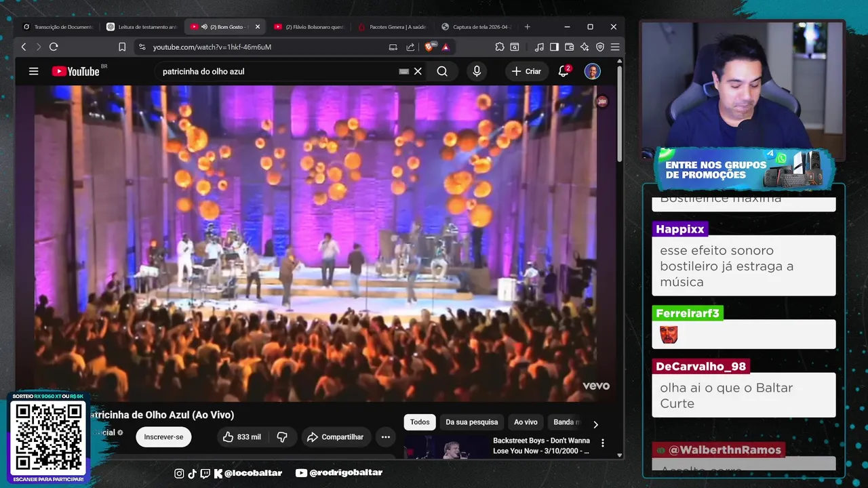Toggle the browser sidebar panel icon

coord(554,47)
